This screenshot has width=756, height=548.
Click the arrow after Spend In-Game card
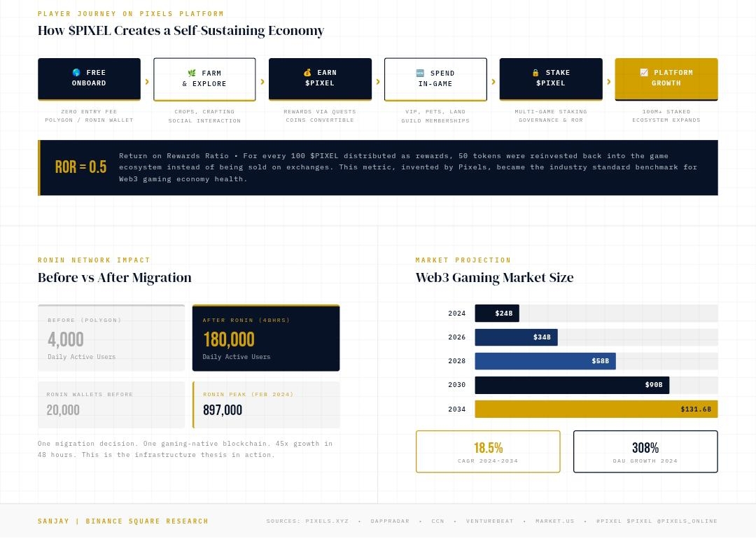point(493,81)
